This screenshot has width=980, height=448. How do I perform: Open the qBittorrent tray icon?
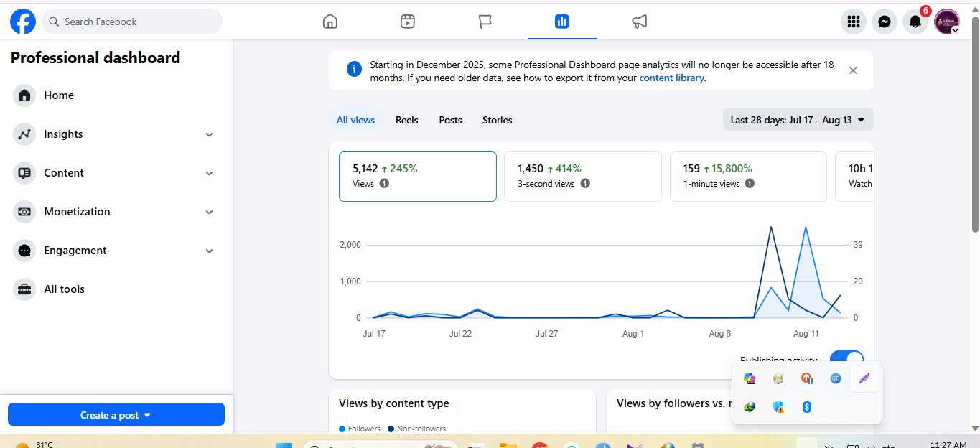[836, 378]
